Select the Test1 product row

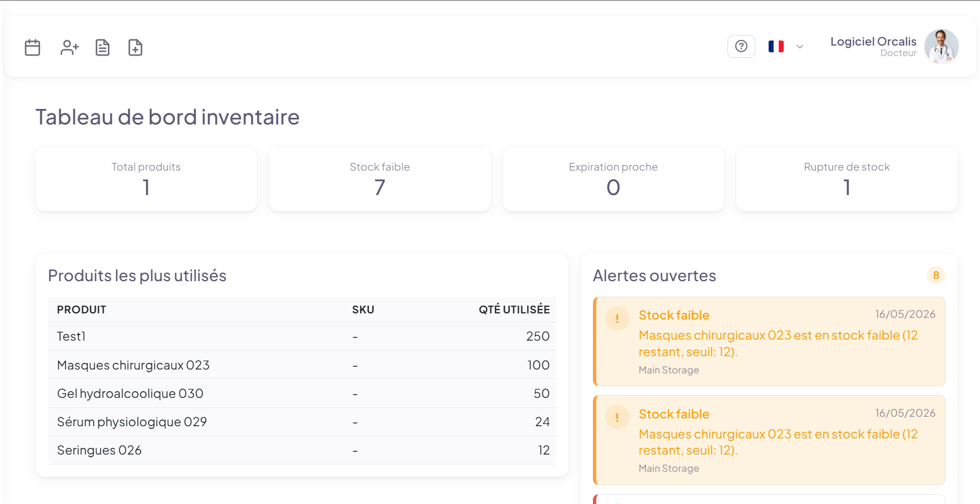(x=302, y=336)
